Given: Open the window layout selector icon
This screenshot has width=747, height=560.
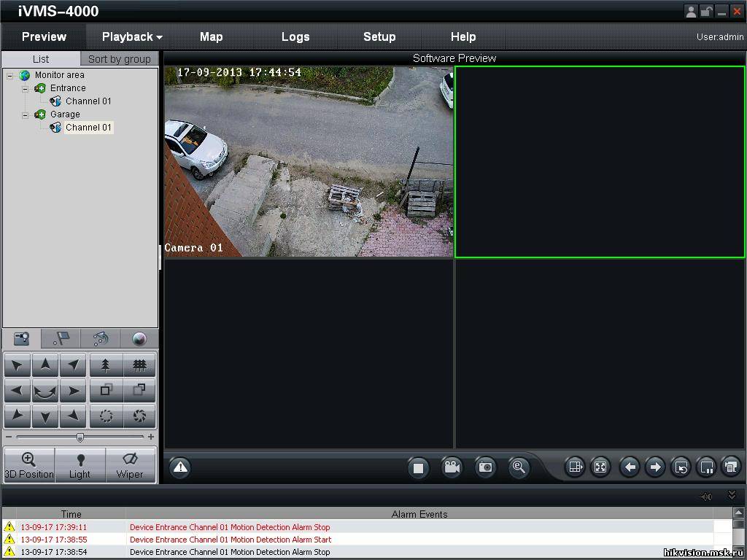Looking at the screenshot, I should pyautogui.click(x=575, y=467).
